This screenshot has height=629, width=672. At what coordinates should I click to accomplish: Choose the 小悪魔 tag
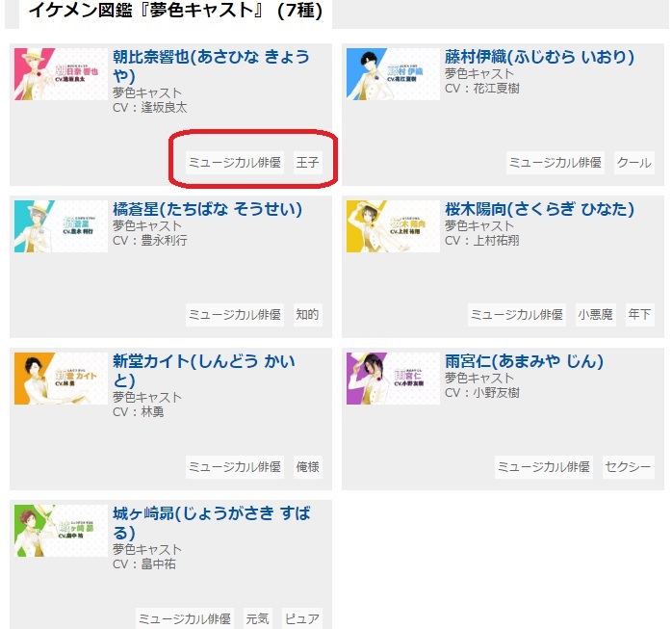point(596,315)
